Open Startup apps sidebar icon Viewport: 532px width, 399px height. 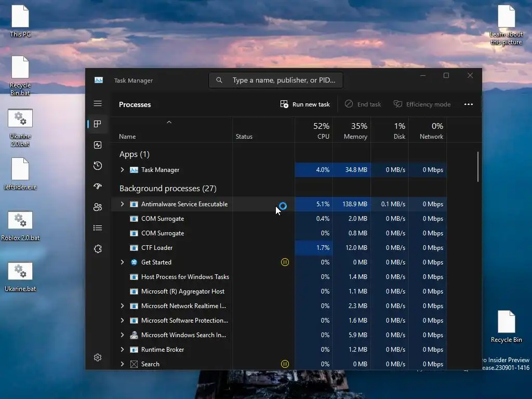pyautogui.click(x=98, y=187)
